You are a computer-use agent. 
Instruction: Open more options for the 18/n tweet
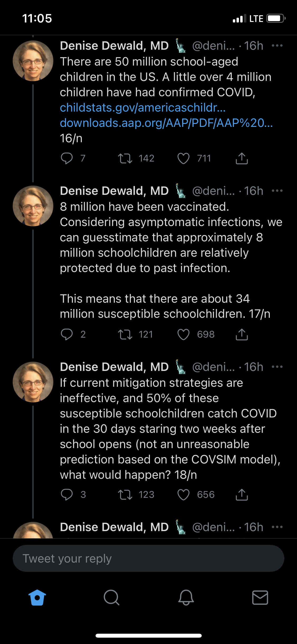tap(277, 367)
